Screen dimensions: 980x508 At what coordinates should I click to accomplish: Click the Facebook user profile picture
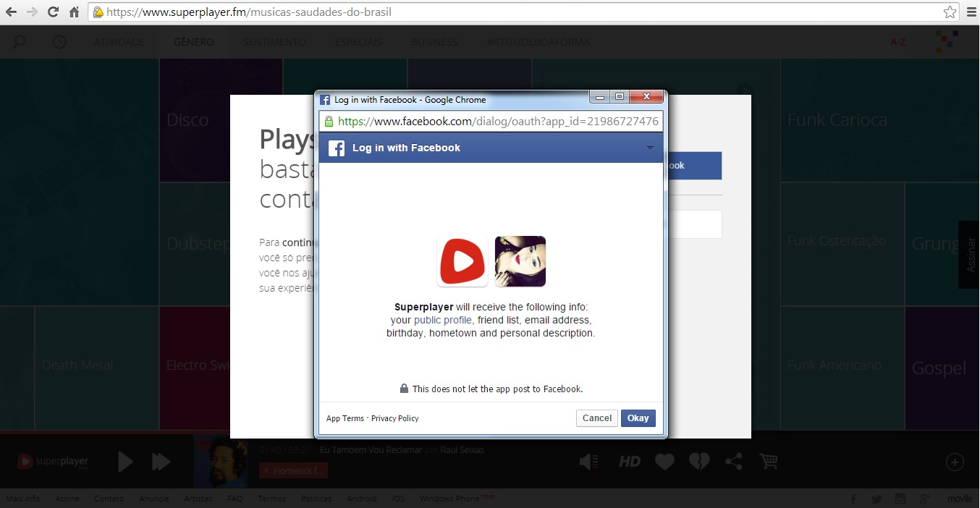(x=520, y=261)
